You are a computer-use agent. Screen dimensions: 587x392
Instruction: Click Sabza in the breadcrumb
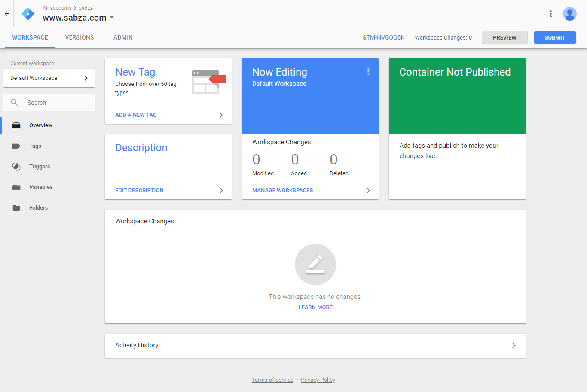[86, 8]
